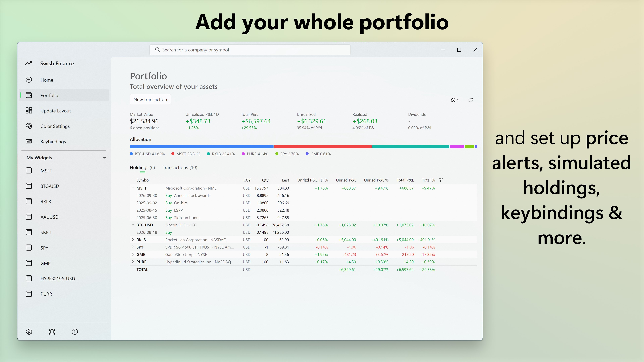The height and width of the screenshot is (362, 644).
Task: Click the Keybindings keyboard icon
Action: click(x=29, y=141)
